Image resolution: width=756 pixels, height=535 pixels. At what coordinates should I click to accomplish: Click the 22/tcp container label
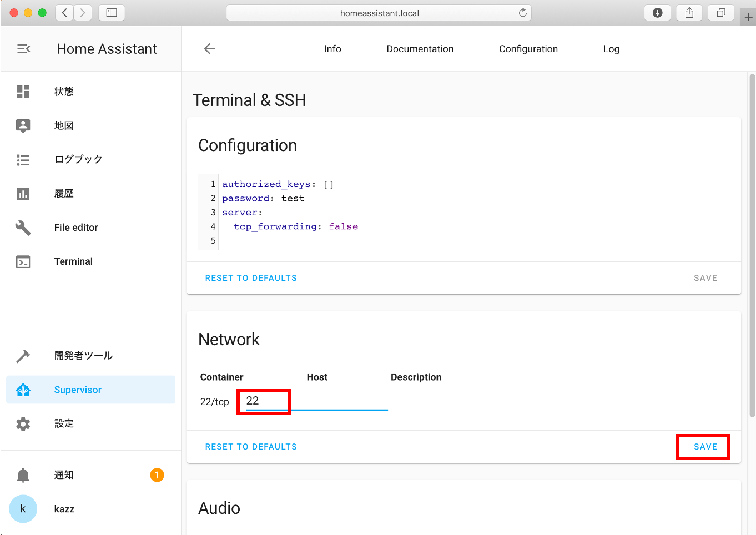[214, 402]
